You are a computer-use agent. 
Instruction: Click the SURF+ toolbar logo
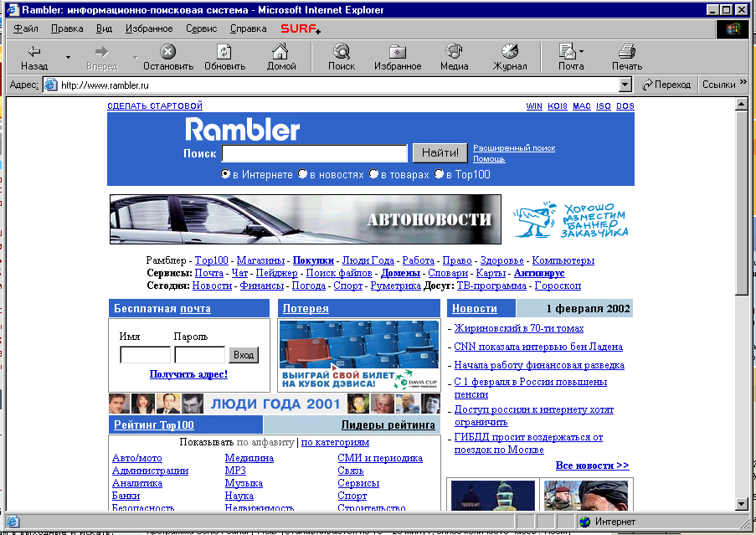[301, 29]
